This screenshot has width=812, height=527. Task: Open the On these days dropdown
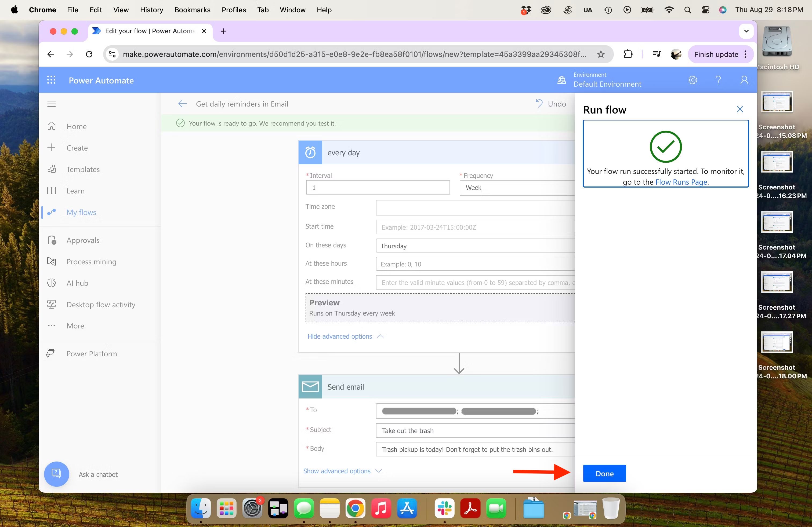[x=475, y=246]
